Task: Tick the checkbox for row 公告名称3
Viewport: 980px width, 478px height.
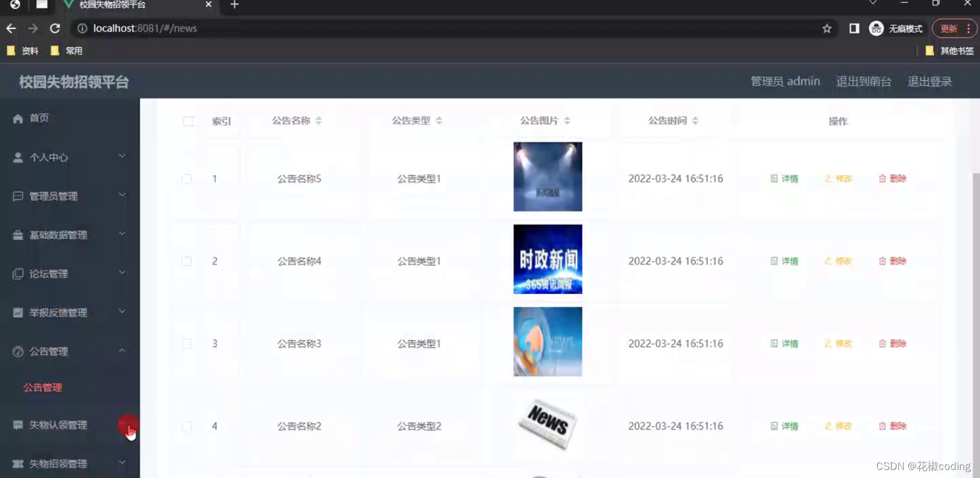Action: tap(187, 343)
